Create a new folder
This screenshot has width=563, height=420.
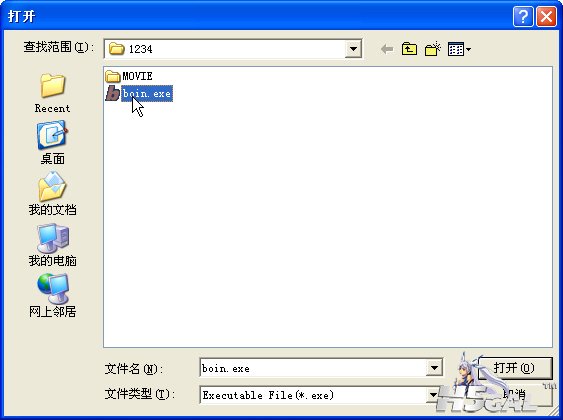point(432,49)
